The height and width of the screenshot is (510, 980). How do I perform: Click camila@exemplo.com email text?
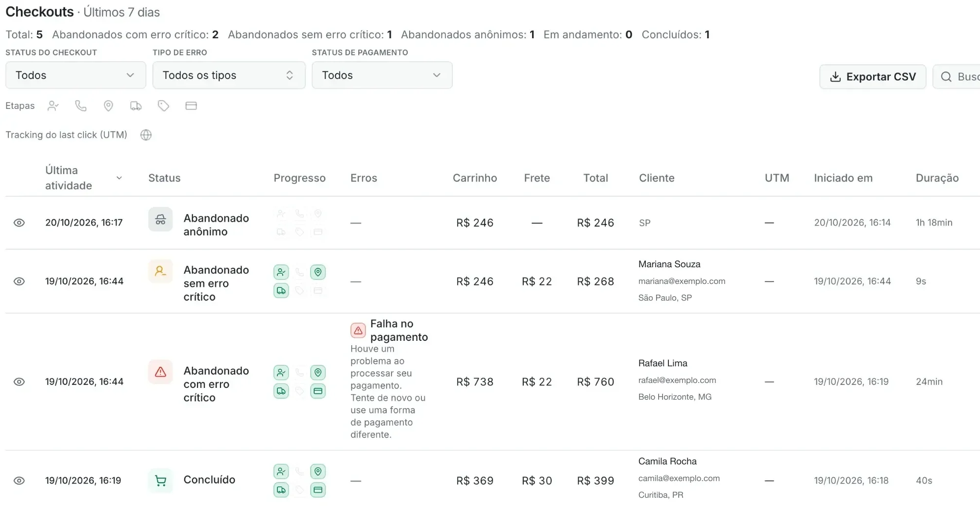click(679, 479)
